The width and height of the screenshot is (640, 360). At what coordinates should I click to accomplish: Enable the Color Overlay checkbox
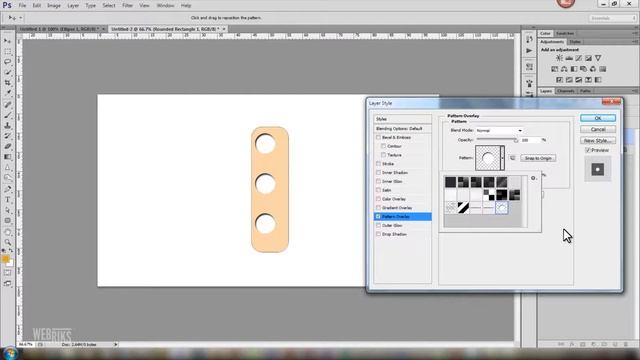point(378,199)
